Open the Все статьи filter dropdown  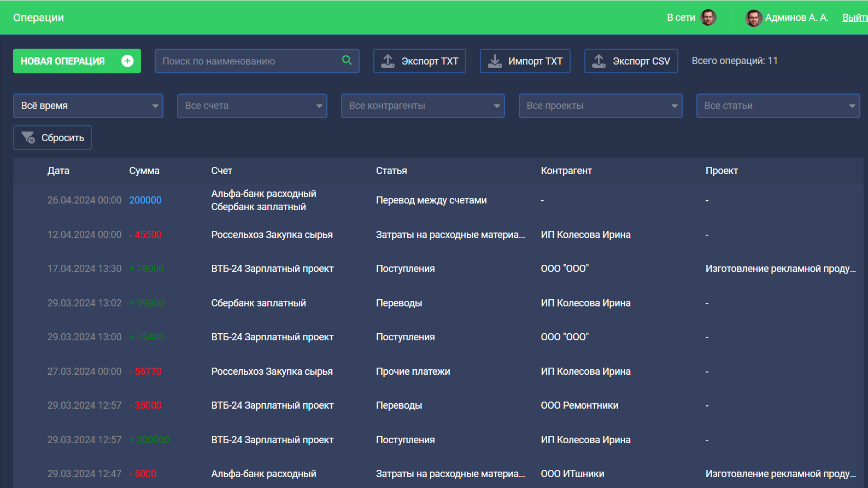[x=778, y=106]
